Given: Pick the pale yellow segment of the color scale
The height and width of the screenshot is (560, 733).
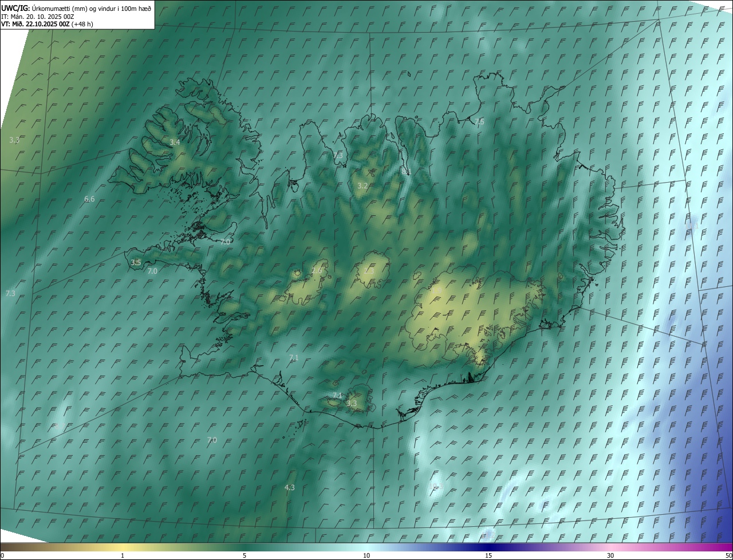Looking at the screenshot, I should (x=123, y=547).
